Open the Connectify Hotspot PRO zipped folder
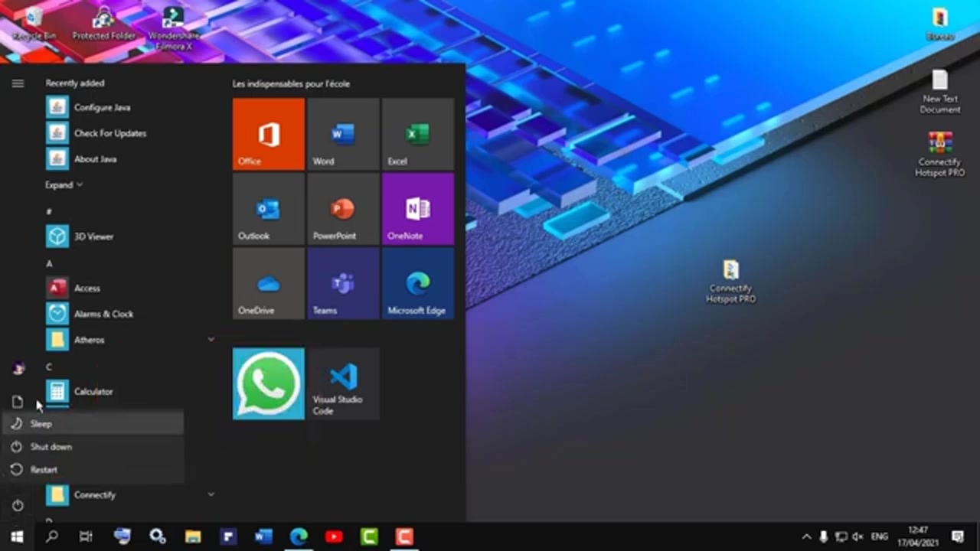This screenshot has height=551, width=980. click(731, 281)
